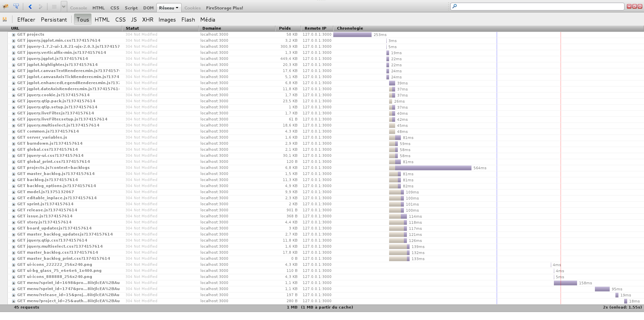Expand the GET ui-bg_glass_75_e6e6e6_1x400.png request
This screenshot has height=320, width=644.
click(x=13, y=271)
